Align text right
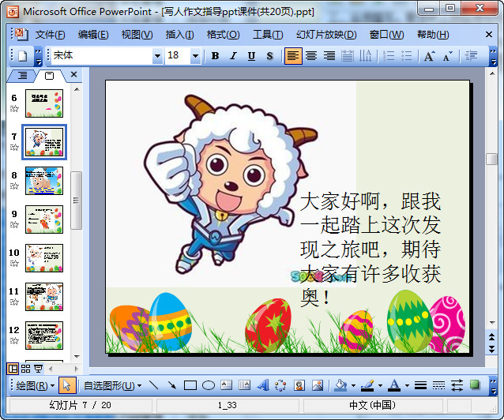Viewport: 504px width, 420px height. (329, 56)
